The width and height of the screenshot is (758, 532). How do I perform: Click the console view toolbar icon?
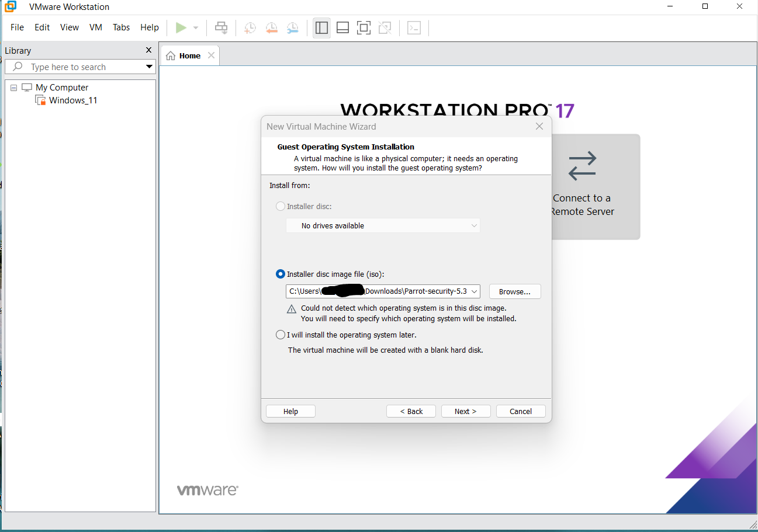[x=414, y=27]
